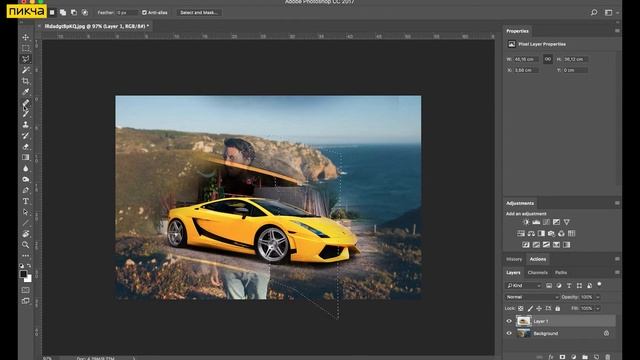Switch to the History tab

pos(514,259)
